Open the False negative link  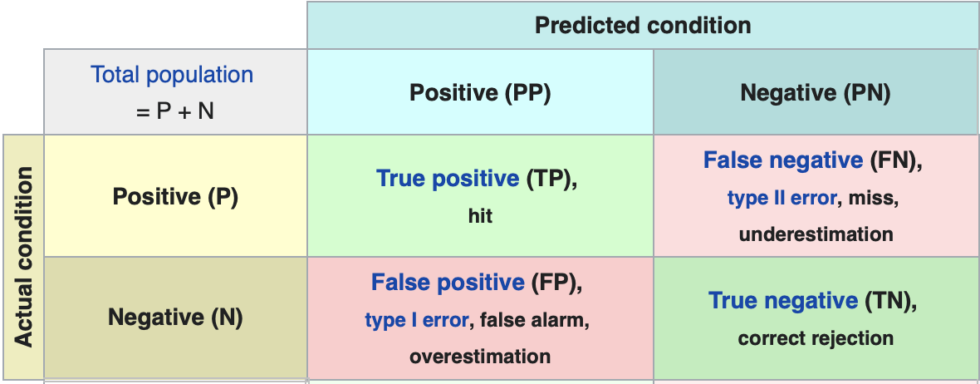point(783,160)
